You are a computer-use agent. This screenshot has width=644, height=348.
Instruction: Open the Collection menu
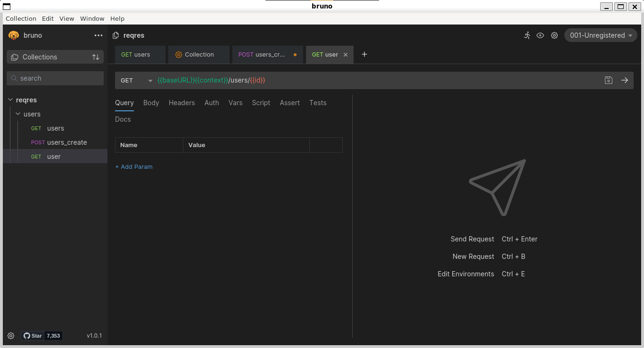21,18
